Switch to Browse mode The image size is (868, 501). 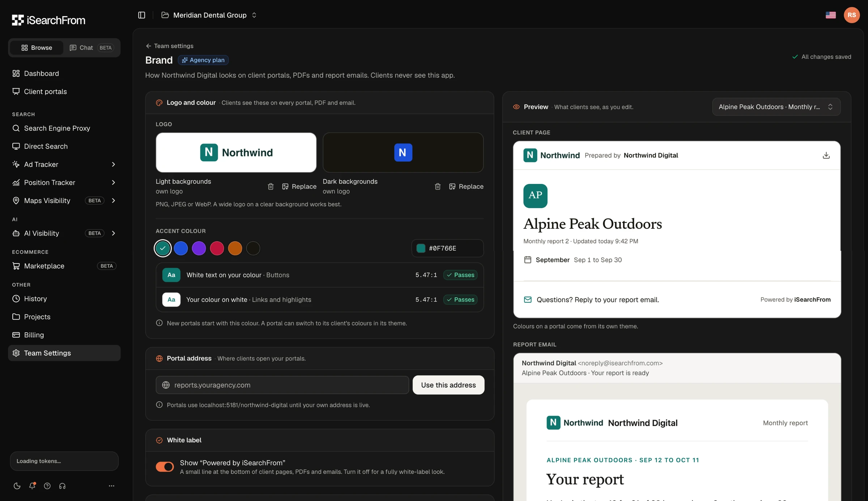[37, 48]
